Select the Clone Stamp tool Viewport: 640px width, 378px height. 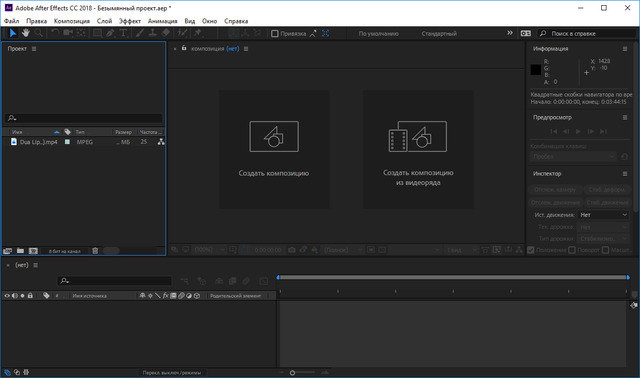153,33
